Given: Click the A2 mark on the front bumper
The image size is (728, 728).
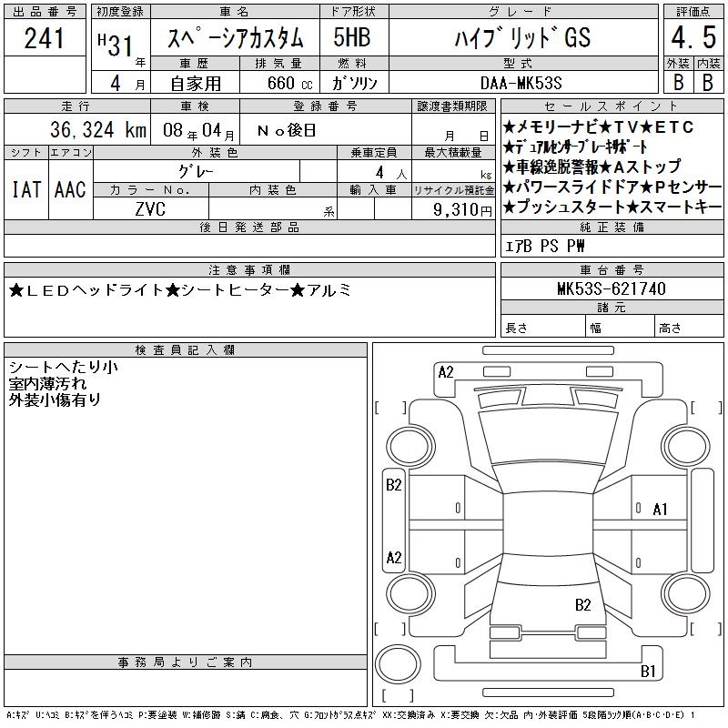Looking at the screenshot, I should pos(446,372).
